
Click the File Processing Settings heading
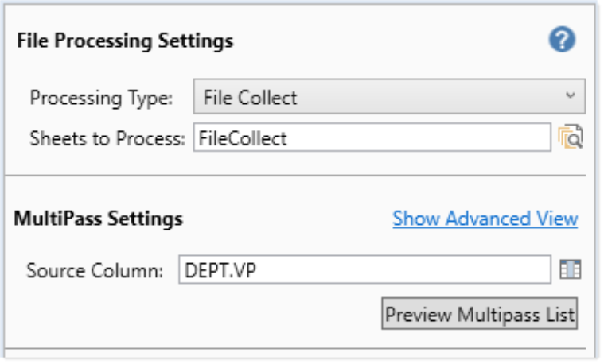coord(125,41)
